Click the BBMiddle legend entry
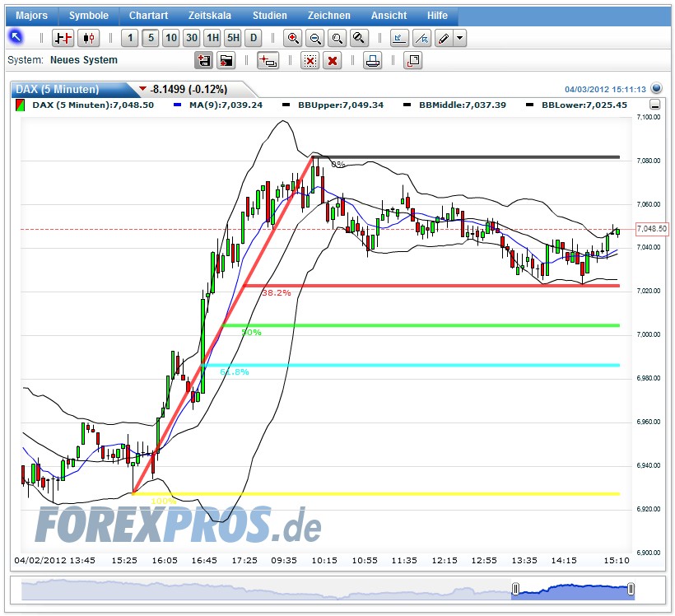This screenshot has width=675, height=616. coord(454,105)
